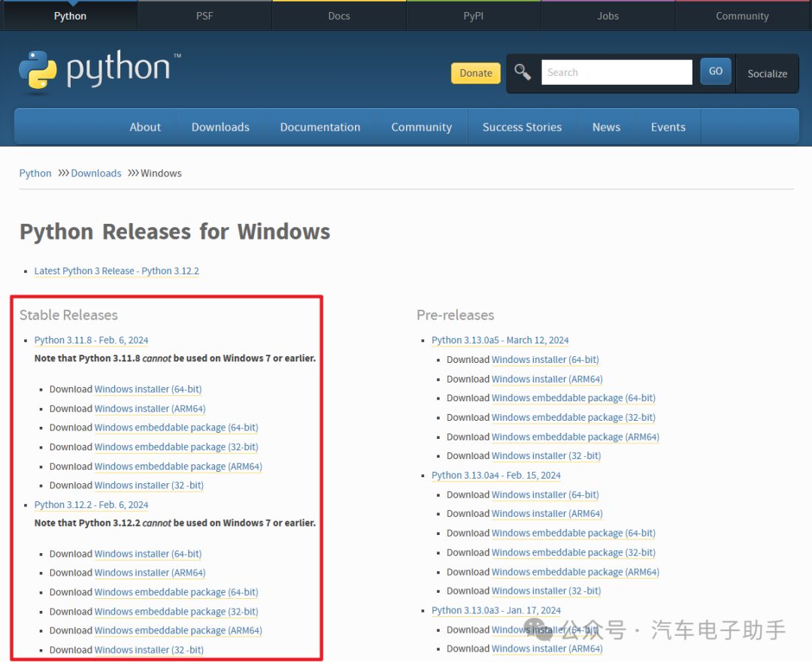Download Python 3.13.0a4 Windows installer (ARM64)
This screenshot has height=662, width=812.
[x=547, y=513]
